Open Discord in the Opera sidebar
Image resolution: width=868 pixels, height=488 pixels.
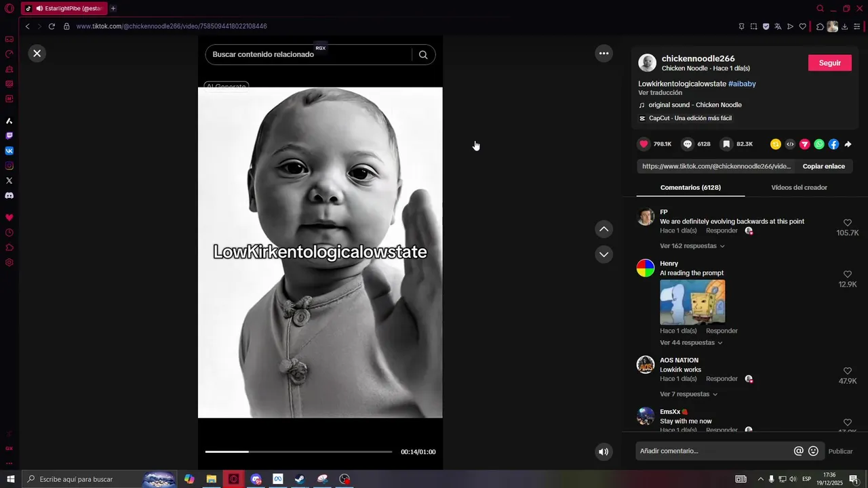point(9,195)
